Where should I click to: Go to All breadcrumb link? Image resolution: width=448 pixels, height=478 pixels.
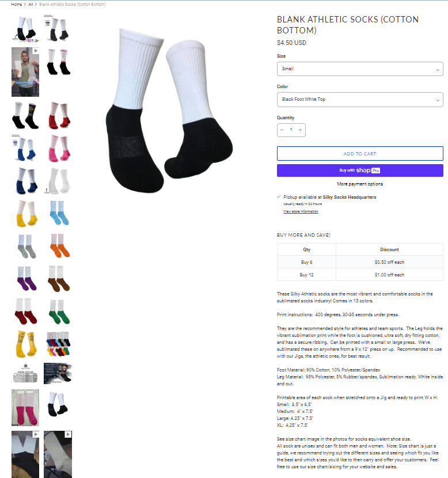click(31, 4)
